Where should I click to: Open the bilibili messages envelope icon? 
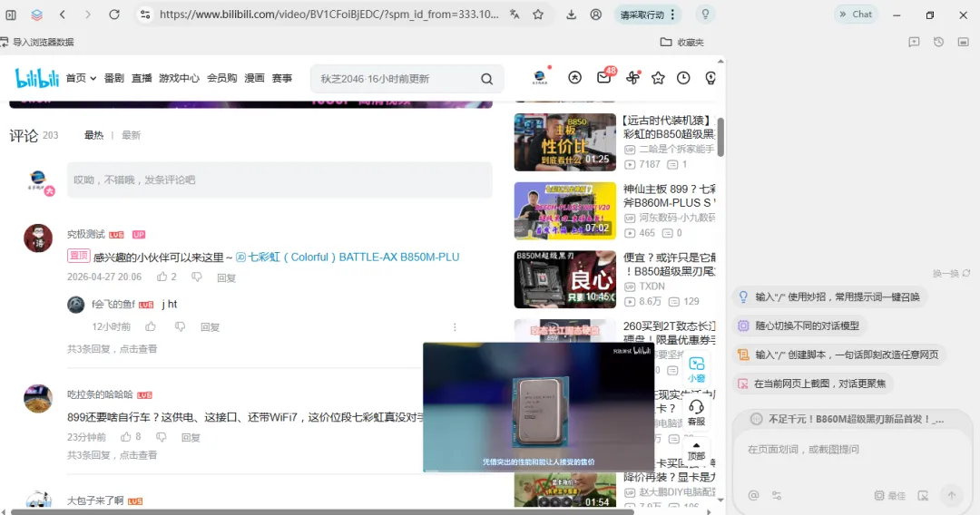coord(603,78)
